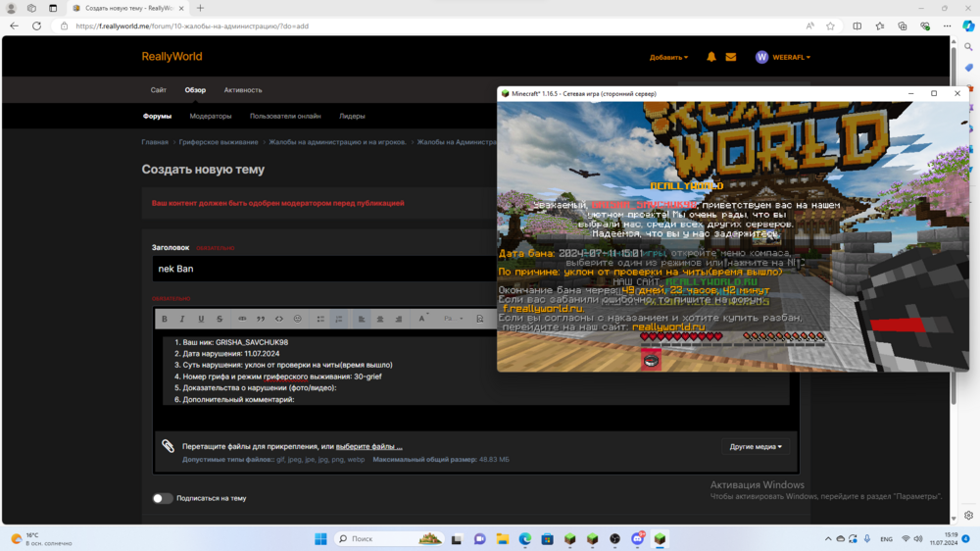980x551 pixels.
Task: Select the "Лидеры" submenu item
Action: [x=352, y=117]
